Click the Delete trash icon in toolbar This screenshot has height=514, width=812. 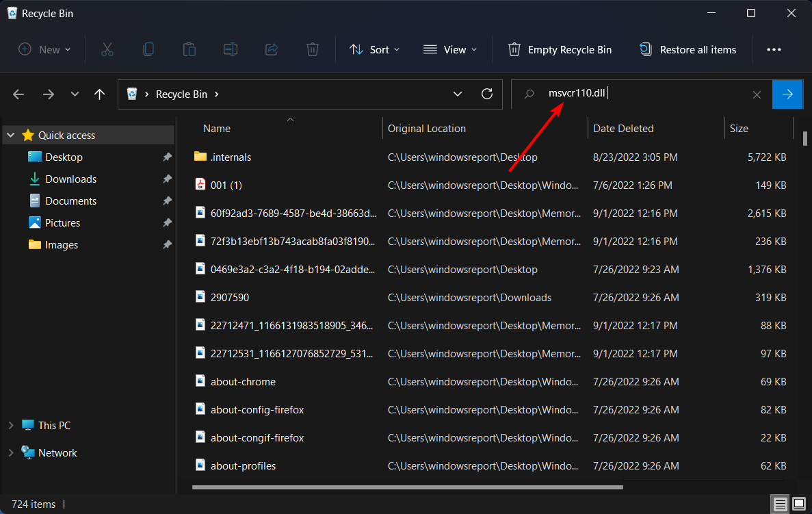coord(313,49)
